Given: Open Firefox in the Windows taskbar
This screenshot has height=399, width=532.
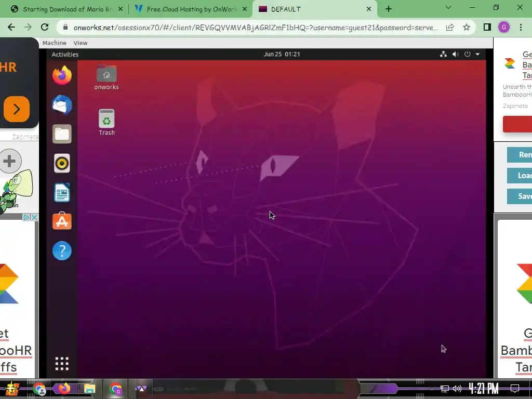Looking at the screenshot, I should pyautogui.click(x=64, y=389).
